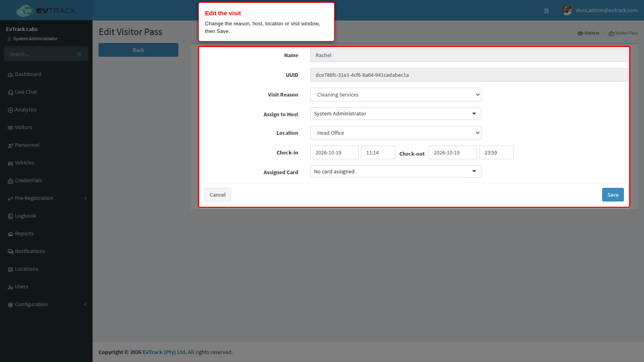
Task: Expand the Pre-Registration chevron
Action: point(85,198)
